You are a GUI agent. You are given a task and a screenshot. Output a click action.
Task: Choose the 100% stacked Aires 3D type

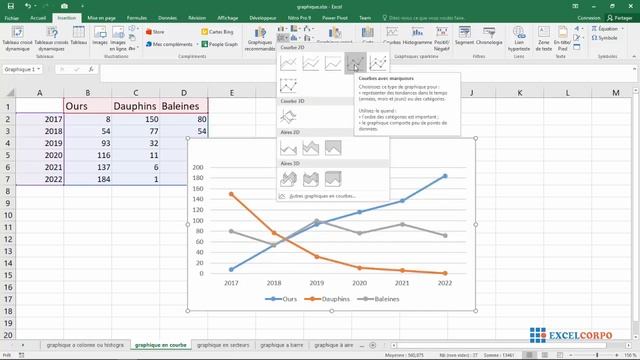point(333,179)
